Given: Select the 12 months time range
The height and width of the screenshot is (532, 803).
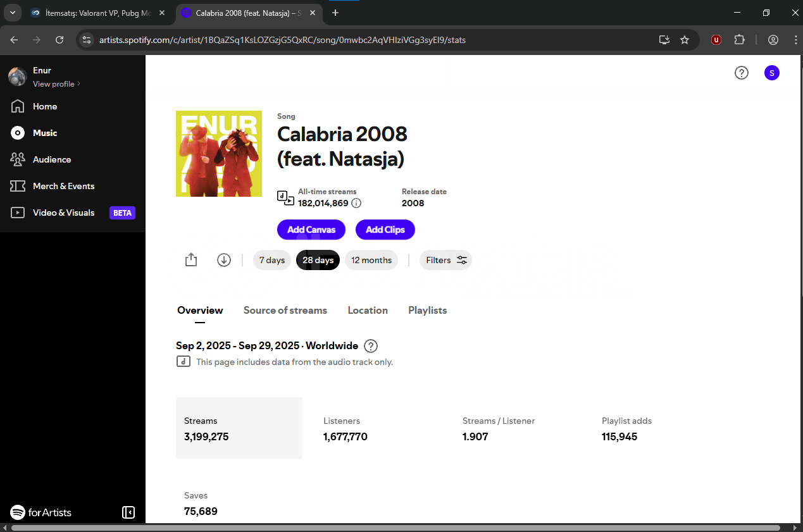Looking at the screenshot, I should tap(371, 260).
